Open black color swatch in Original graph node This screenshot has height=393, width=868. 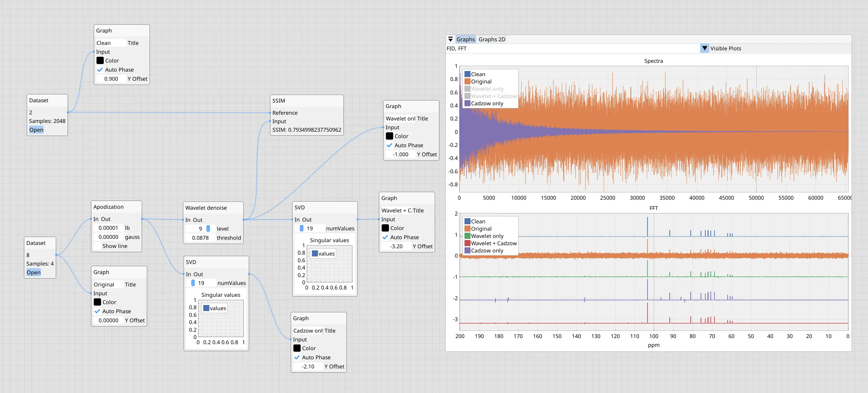97,302
